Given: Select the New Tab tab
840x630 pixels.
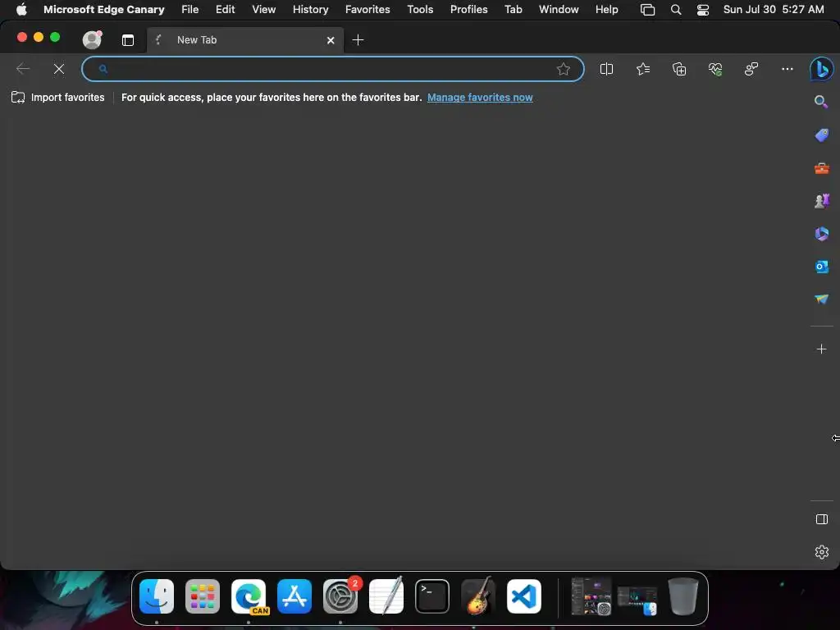Looking at the screenshot, I should coord(244,40).
